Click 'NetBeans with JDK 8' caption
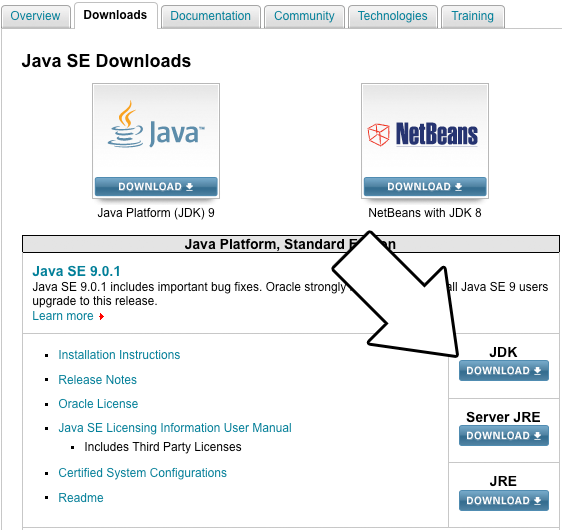This screenshot has height=530, width=562. tap(425, 213)
